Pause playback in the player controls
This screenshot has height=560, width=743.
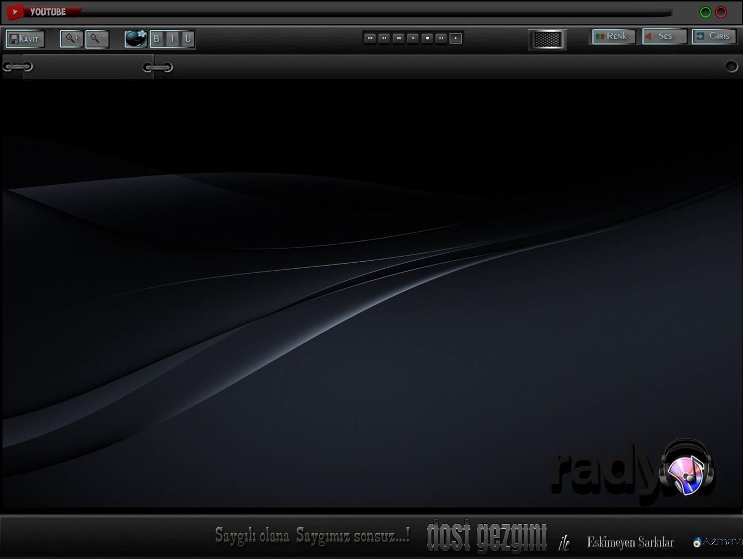click(x=441, y=38)
